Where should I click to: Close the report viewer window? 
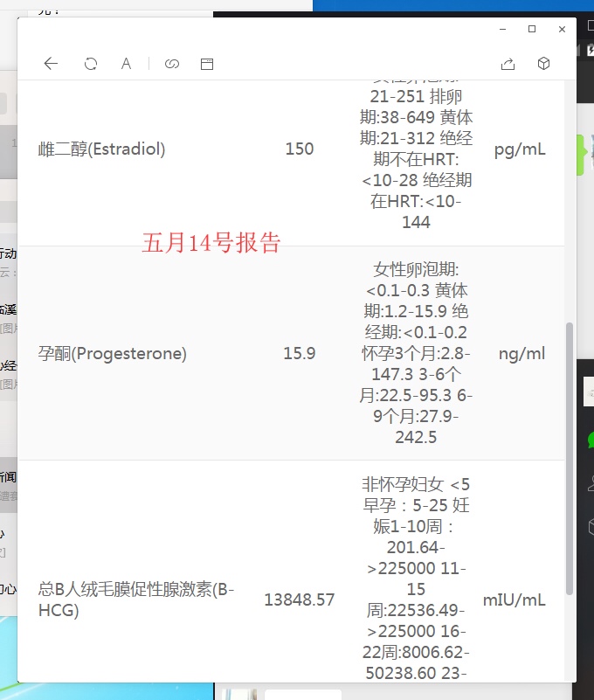tap(562, 29)
